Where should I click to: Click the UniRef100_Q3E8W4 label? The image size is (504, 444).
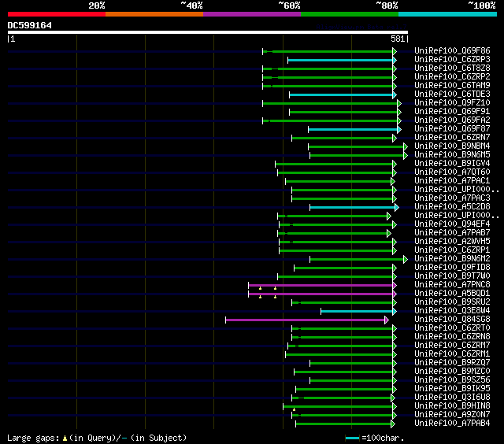click(452, 311)
